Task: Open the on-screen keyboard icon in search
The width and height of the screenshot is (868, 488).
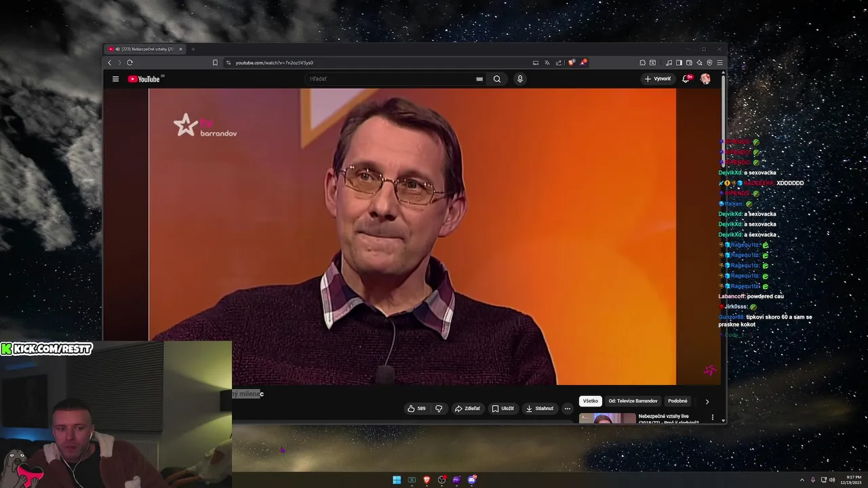Action: click(479, 79)
